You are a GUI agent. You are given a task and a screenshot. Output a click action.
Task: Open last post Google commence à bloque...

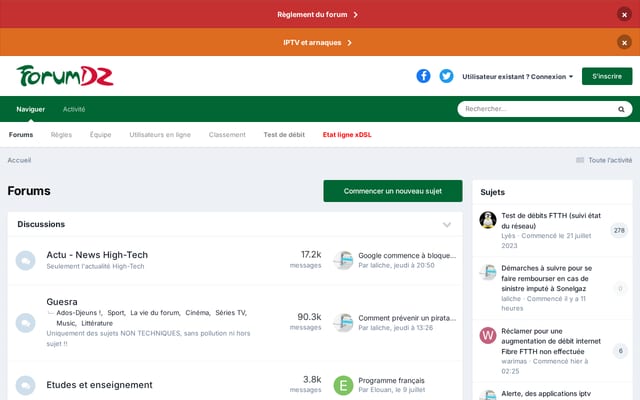click(x=407, y=256)
